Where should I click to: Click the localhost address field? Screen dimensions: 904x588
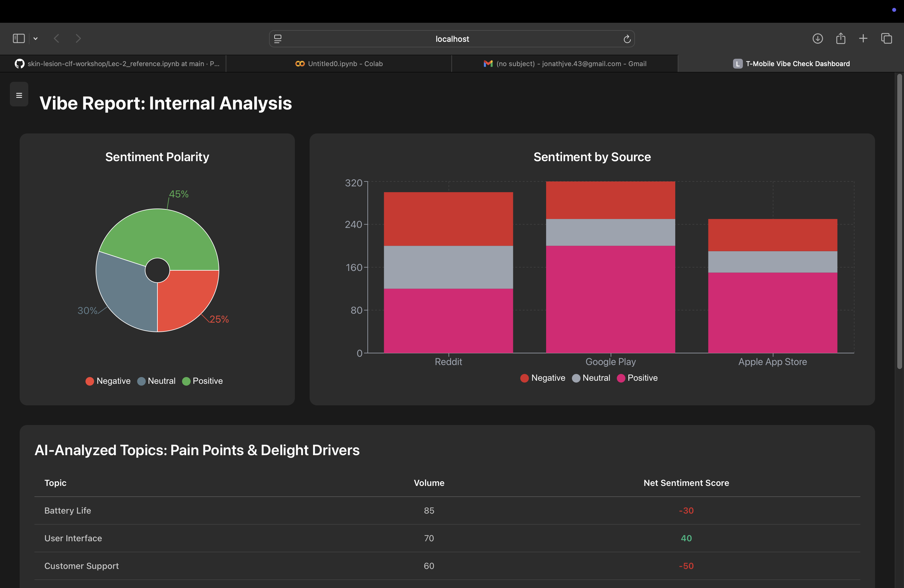pyautogui.click(x=452, y=39)
